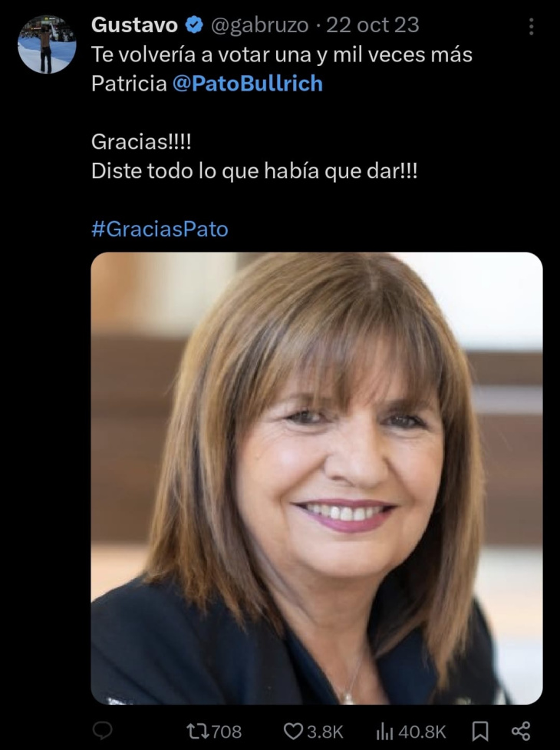Click the display name Gustavo

point(134,25)
